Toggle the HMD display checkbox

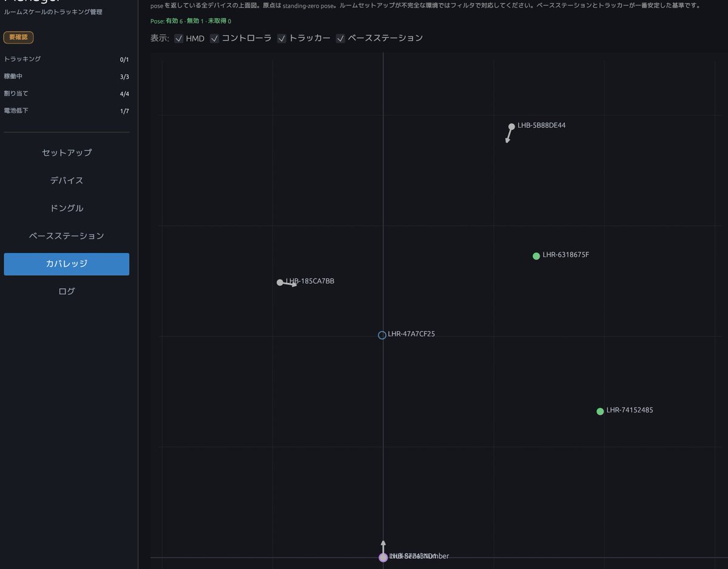(179, 39)
